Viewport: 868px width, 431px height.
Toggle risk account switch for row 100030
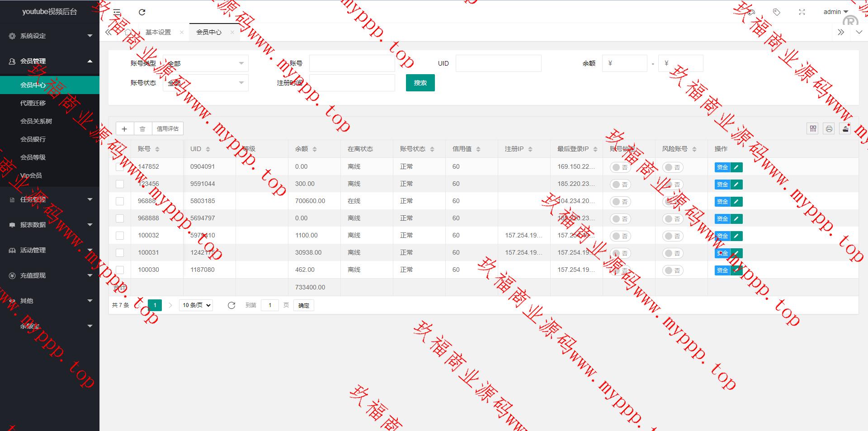click(x=672, y=270)
